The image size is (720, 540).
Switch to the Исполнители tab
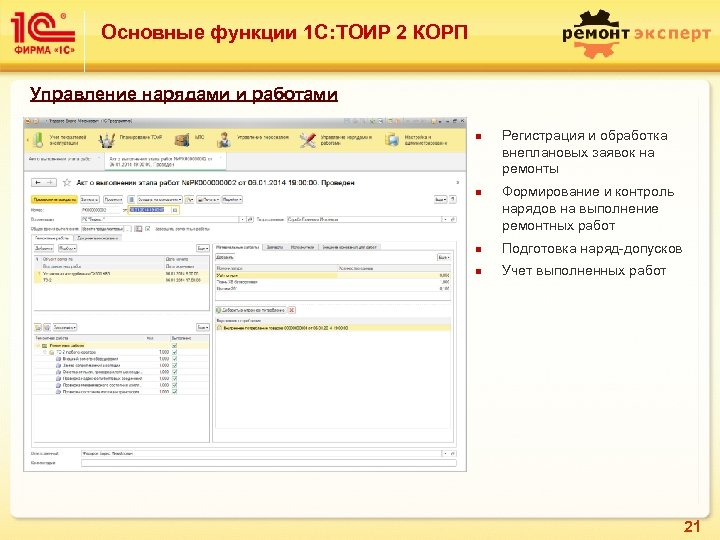(302, 247)
